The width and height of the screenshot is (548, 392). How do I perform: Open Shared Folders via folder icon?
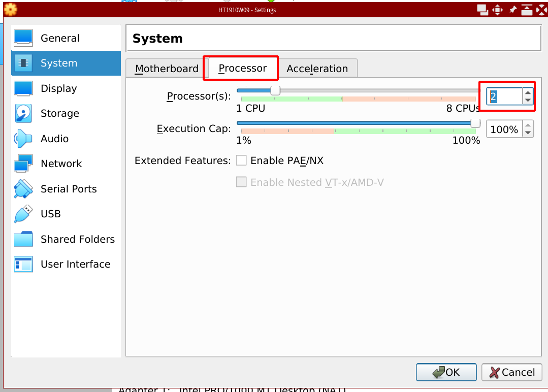click(23, 239)
